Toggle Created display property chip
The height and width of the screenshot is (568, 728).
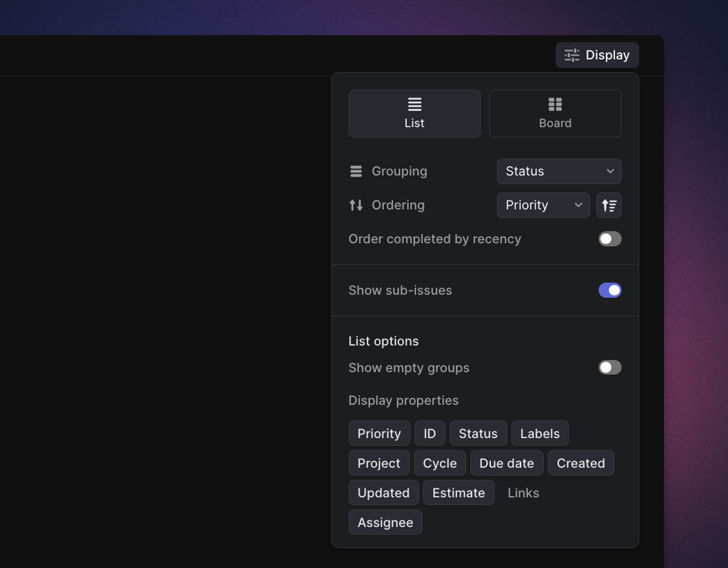(x=581, y=463)
